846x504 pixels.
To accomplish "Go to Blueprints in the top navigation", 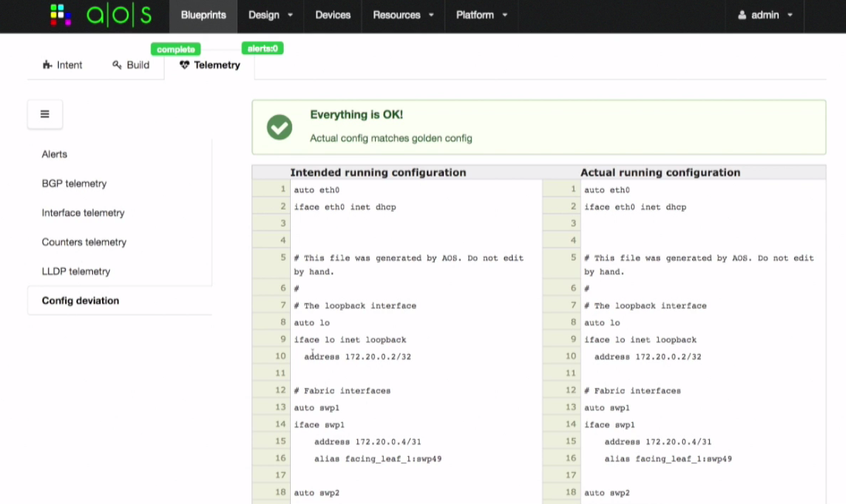I will click(x=203, y=15).
